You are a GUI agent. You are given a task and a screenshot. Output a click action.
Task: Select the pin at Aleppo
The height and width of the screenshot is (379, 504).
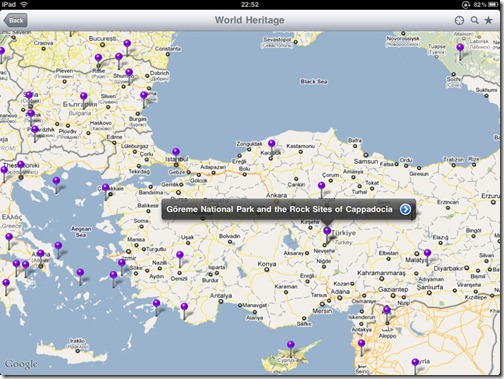(387, 314)
